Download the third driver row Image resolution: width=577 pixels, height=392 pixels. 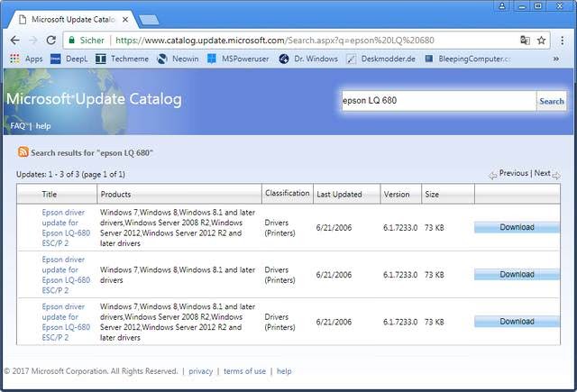517,322
